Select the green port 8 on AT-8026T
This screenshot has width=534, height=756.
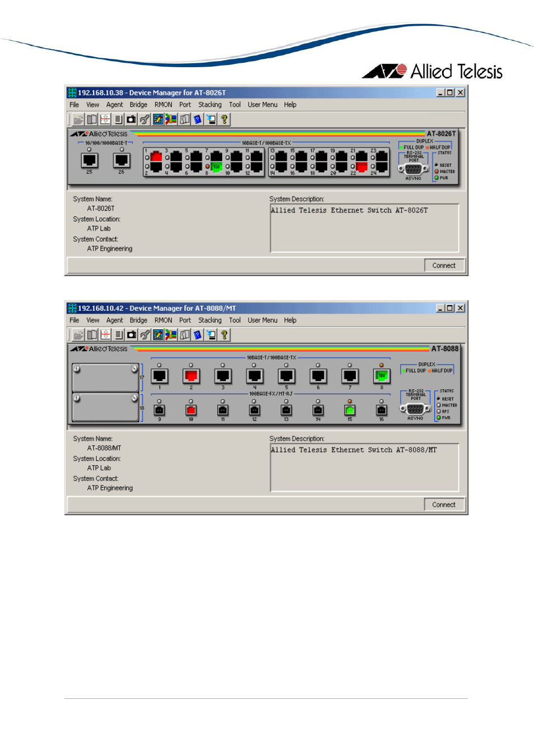[x=216, y=166]
